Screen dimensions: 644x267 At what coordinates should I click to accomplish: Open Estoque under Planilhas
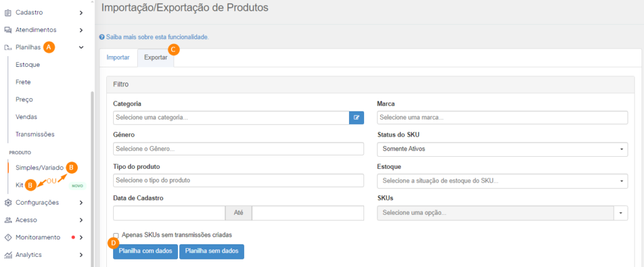(28, 65)
